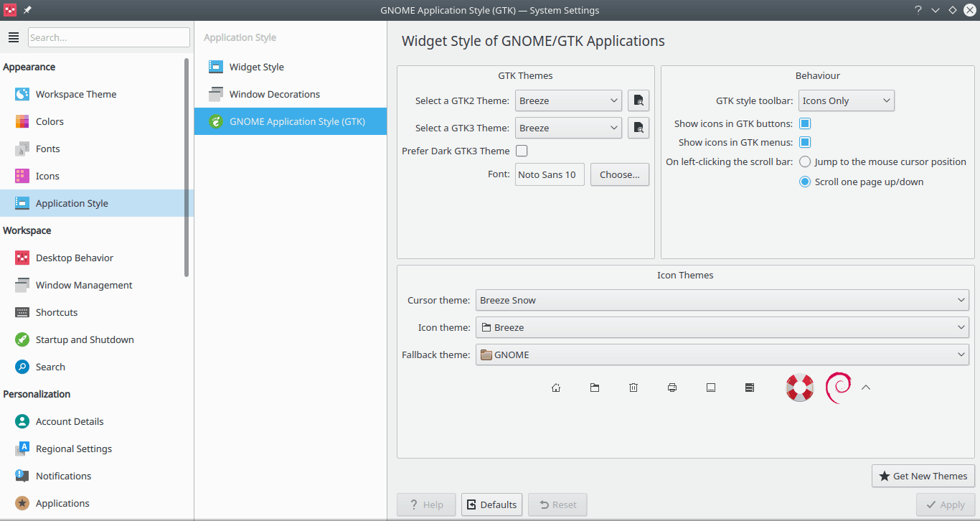Click the home preview icon
The image size is (980, 521).
click(x=556, y=388)
